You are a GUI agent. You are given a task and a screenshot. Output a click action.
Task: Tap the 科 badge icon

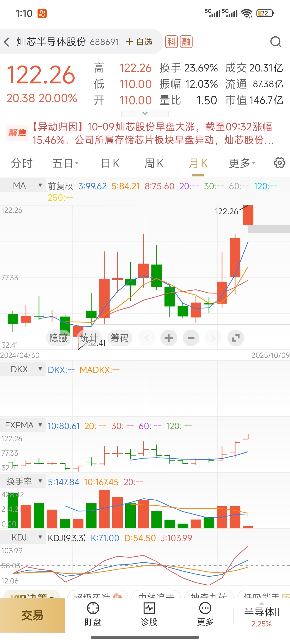(171, 42)
